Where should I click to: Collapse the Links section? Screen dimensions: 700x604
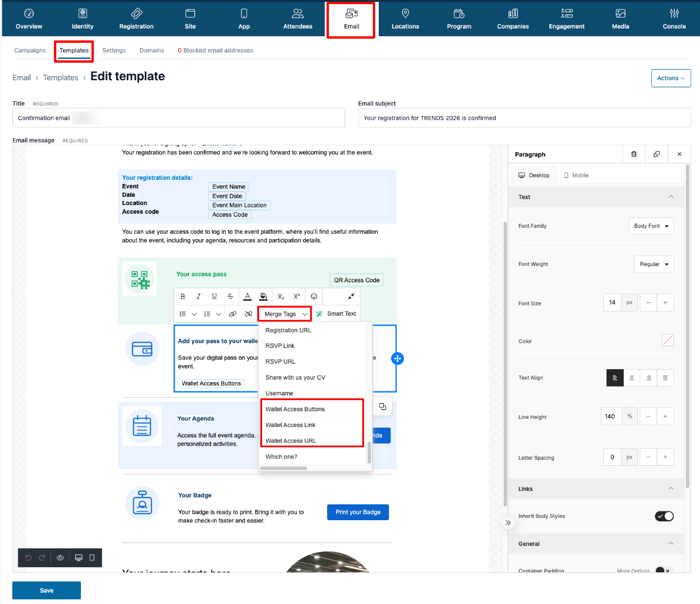671,489
